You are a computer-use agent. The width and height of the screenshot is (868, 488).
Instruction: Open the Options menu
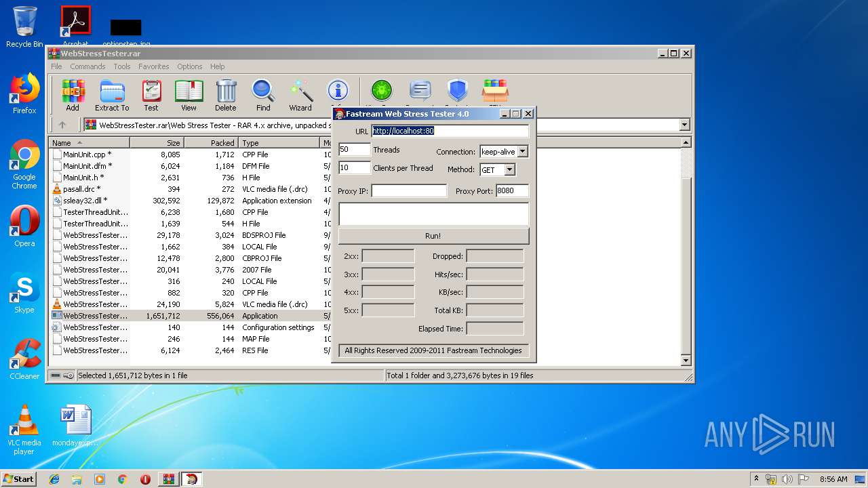[190, 66]
